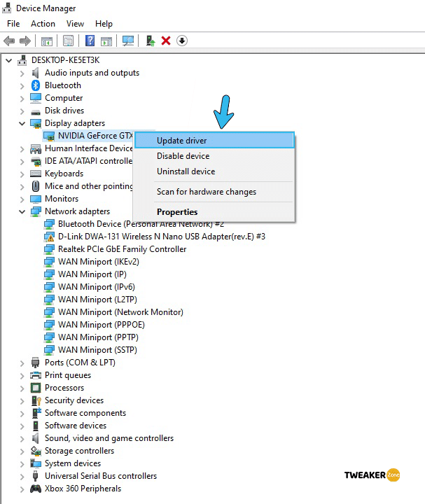Click Scan for hardware changes monitor icon
This screenshot has width=425, height=504.
pyautogui.click(x=128, y=41)
